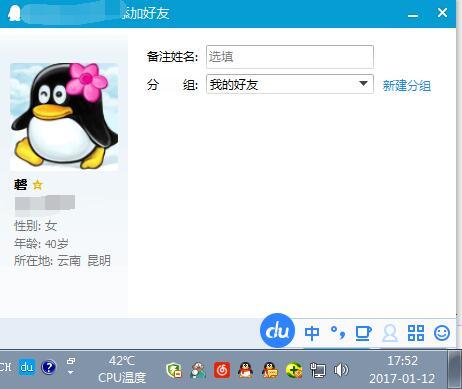The width and height of the screenshot is (462, 389).
Task: Click the Baidu input method du logo
Action: coord(277,331)
